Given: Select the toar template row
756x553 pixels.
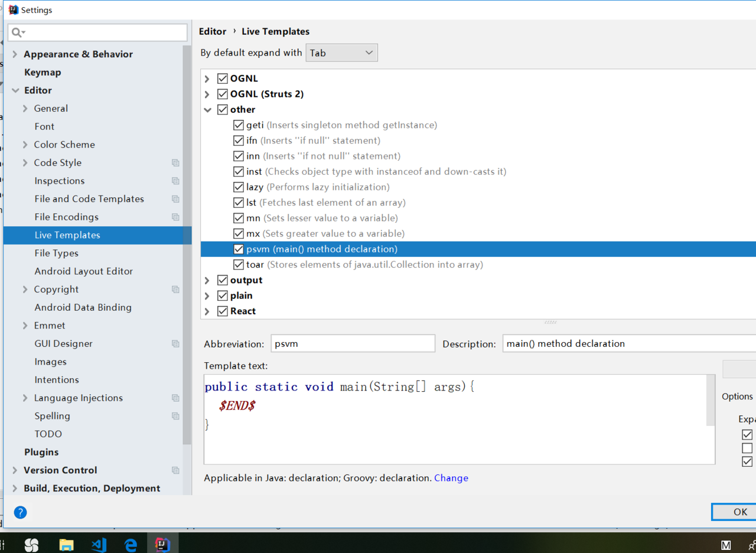Looking at the screenshot, I should point(478,265).
